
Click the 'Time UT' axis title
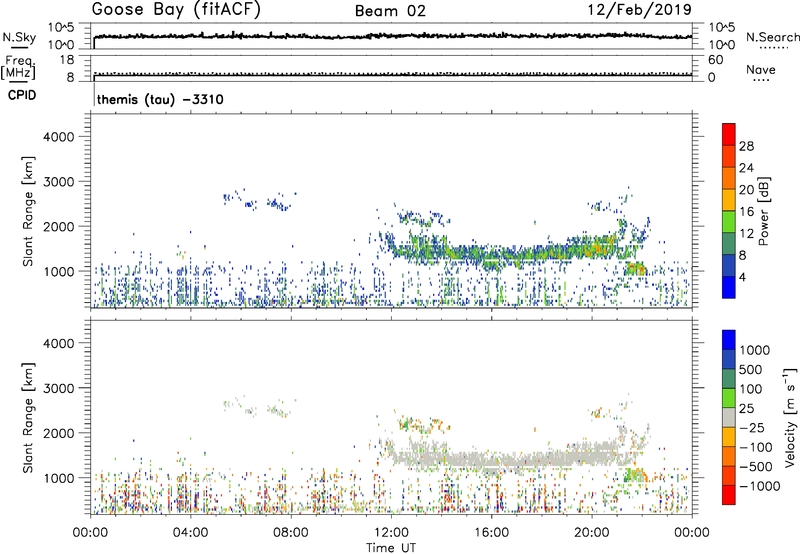[x=391, y=548]
